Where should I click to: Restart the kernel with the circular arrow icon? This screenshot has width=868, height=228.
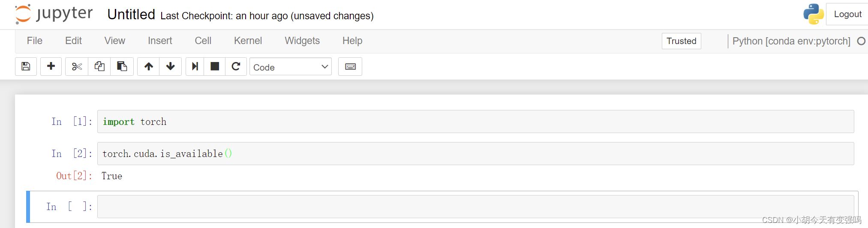[x=236, y=66]
